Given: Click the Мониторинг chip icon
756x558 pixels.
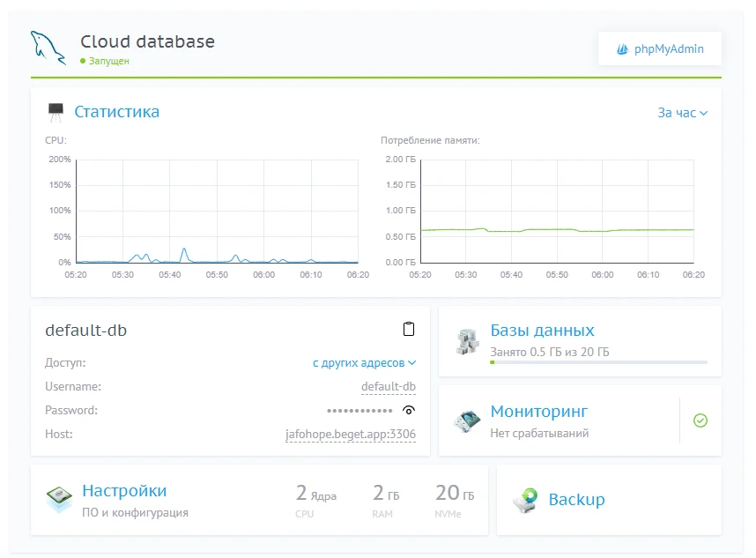Looking at the screenshot, I should [x=466, y=420].
